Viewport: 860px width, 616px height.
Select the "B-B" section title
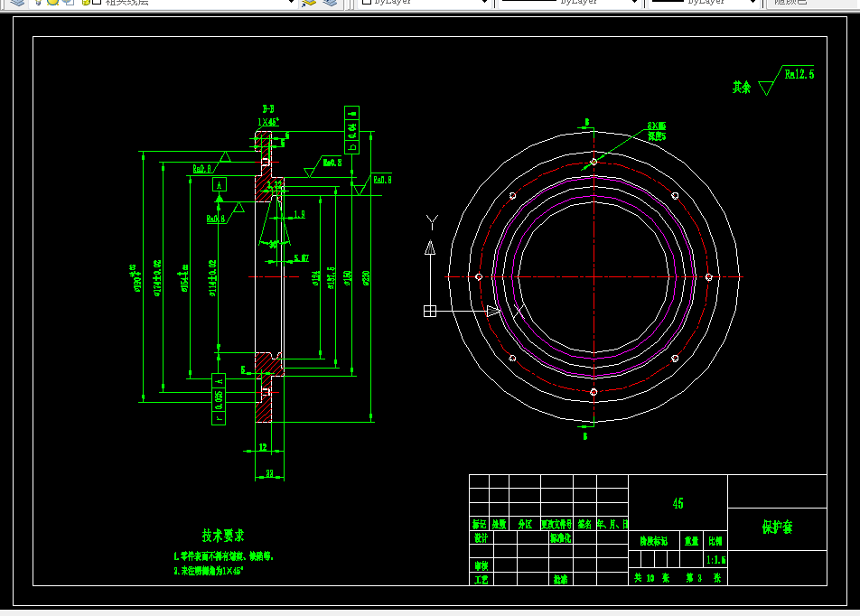[268, 109]
